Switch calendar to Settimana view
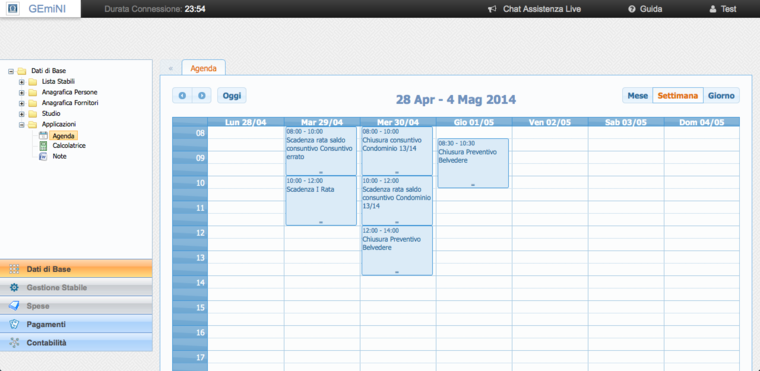Viewport: 760px width, 371px height. point(678,96)
